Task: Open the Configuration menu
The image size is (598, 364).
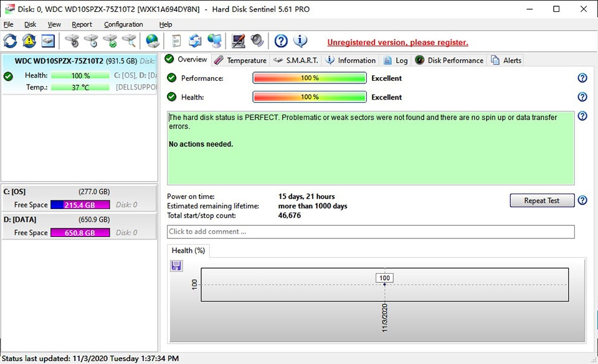Action: (123, 24)
